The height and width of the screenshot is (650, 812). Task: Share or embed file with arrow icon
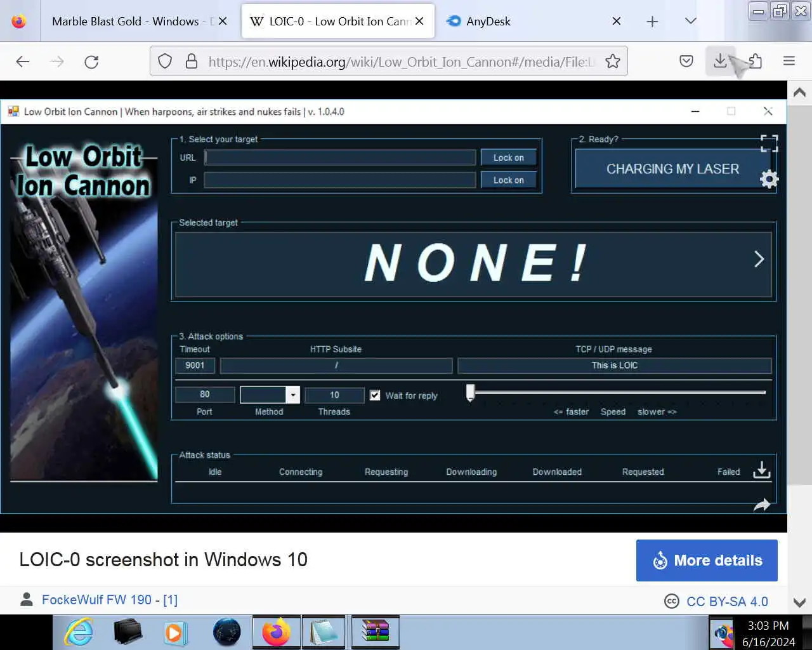tap(761, 505)
